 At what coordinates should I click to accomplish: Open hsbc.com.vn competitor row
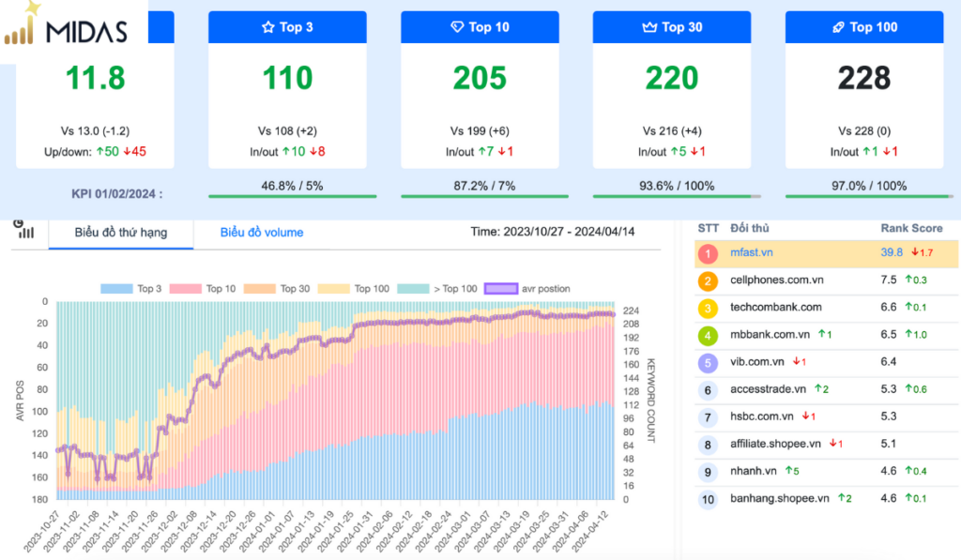[x=826, y=416]
